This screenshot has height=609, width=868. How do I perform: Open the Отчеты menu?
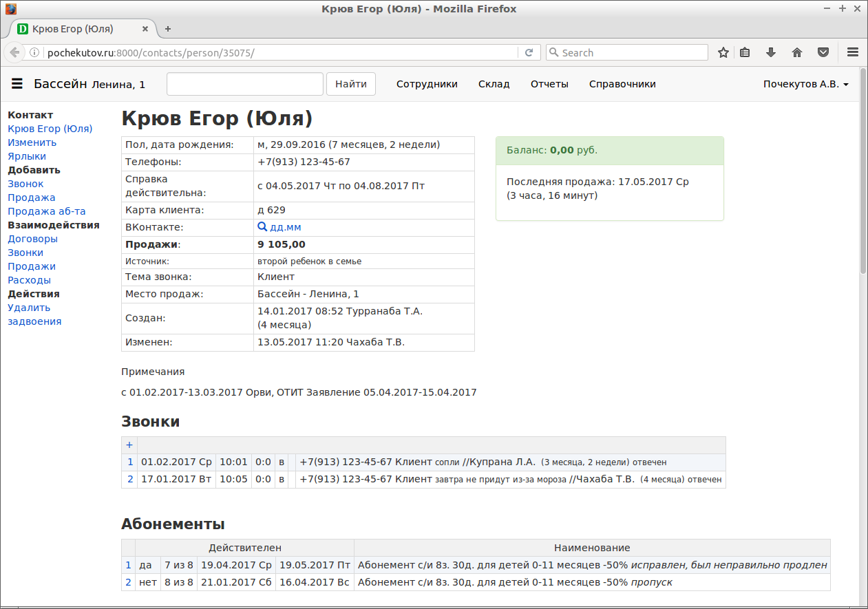pos(549,84)
